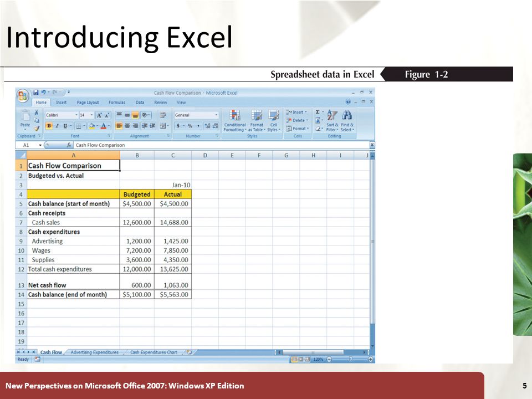This screenshot has height=399, width=532.
Task: Click the Wrap Text icon
Action: (x=163, y=115)
